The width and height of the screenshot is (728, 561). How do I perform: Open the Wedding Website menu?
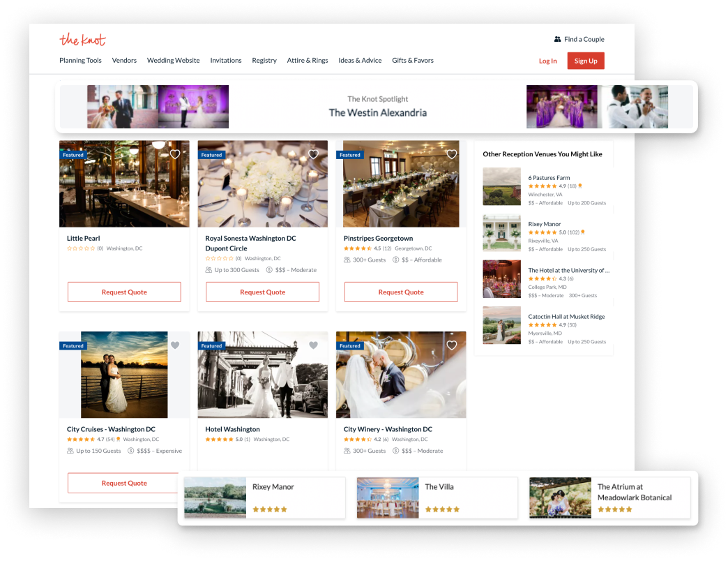[173, 61]
